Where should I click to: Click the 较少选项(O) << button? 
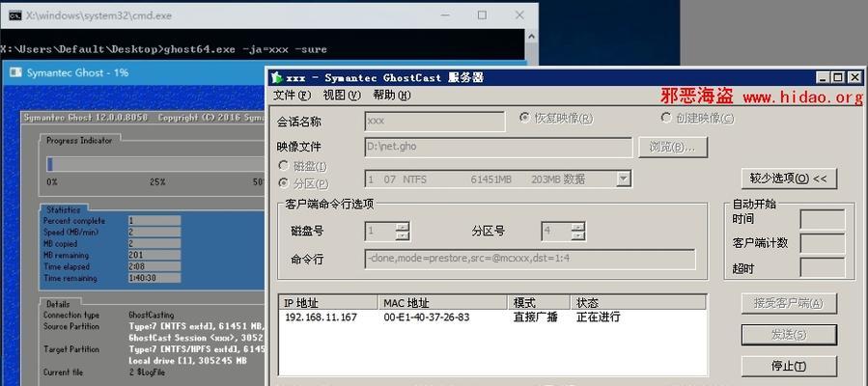(789, 179)
